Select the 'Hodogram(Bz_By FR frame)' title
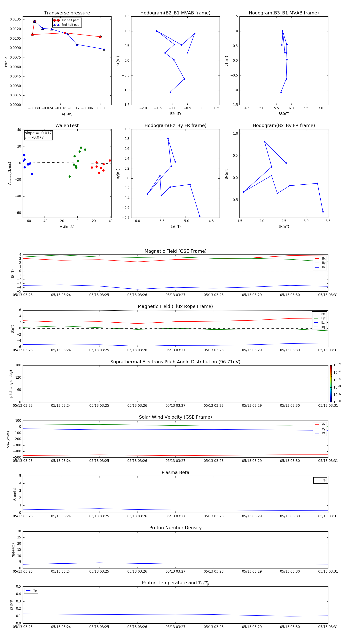The image size is (351, 644). (175, 125)
